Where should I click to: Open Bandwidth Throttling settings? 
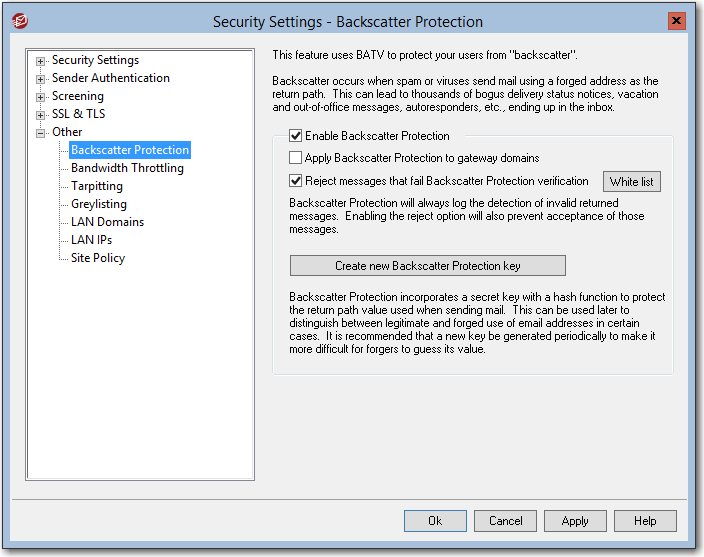[x=127, y=168]
